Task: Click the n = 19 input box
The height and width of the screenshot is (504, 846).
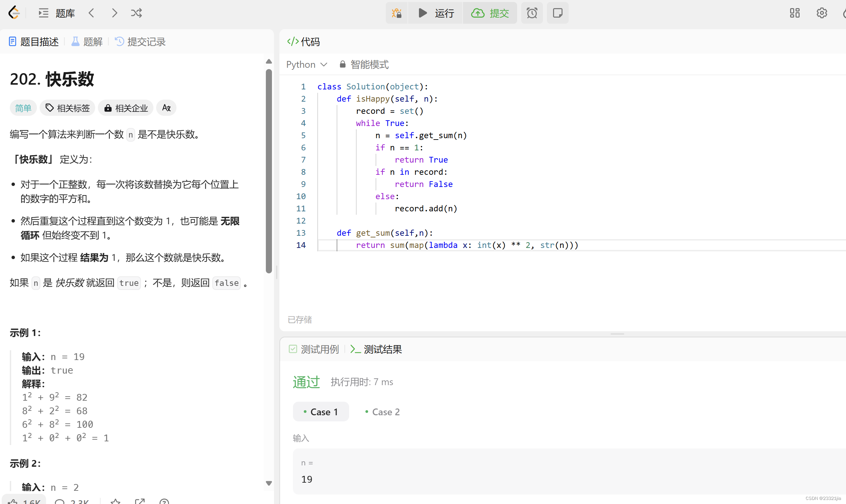Action: pos(569,471)
